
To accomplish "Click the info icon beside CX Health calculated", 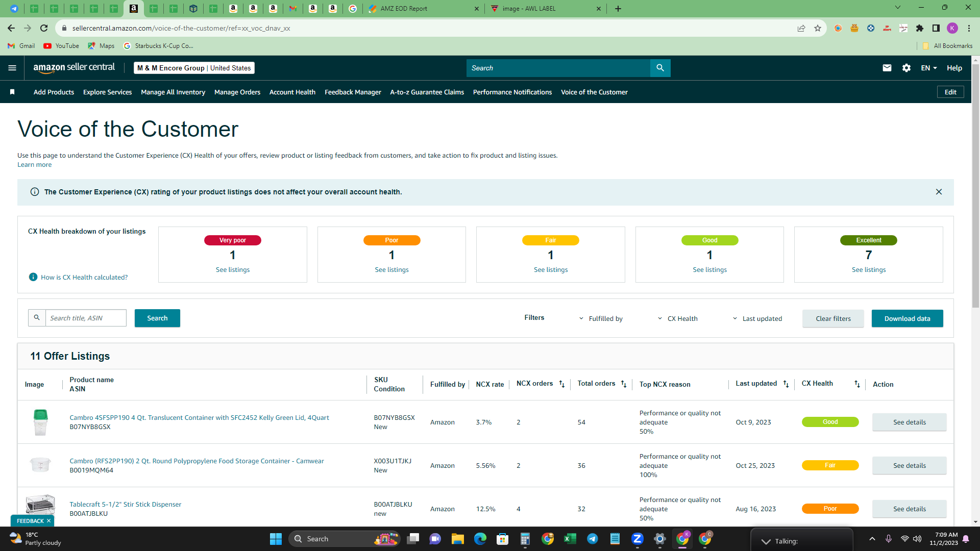I will click(33, 277).
